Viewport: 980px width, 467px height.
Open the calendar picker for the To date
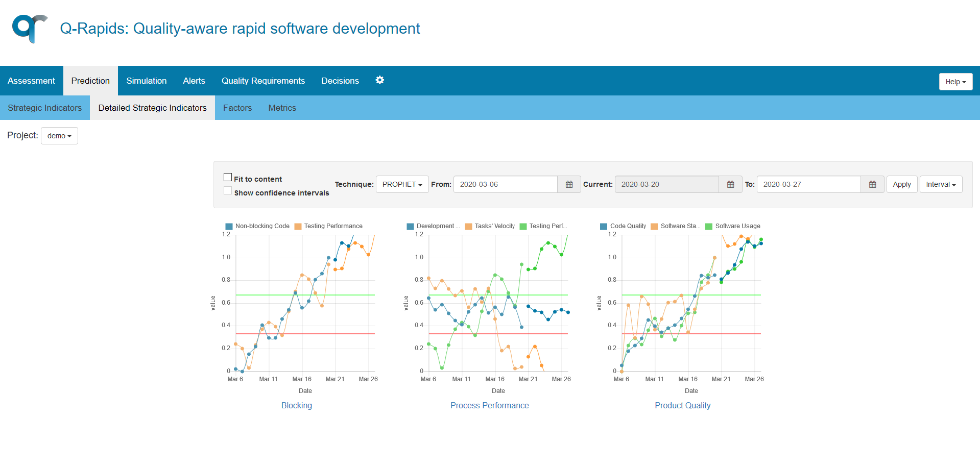click(x=872, y=184)
